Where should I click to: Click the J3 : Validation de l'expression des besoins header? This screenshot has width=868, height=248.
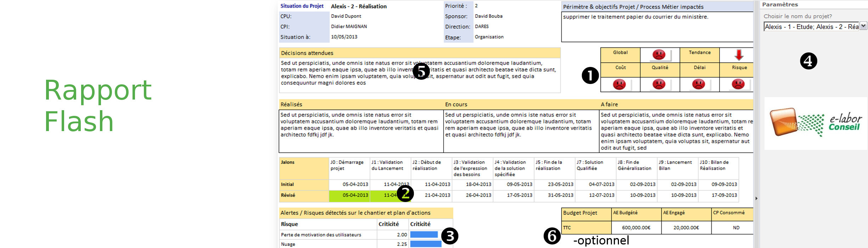pos(472,168)
